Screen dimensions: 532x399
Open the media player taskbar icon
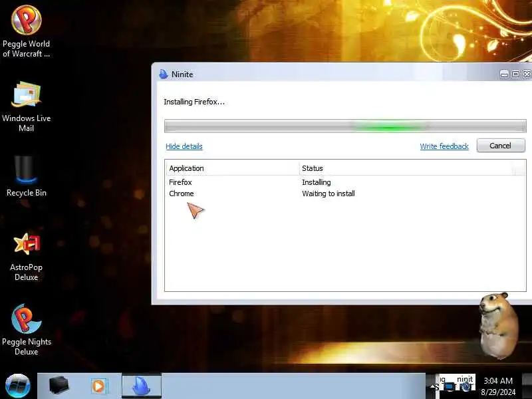click(99, 386)
